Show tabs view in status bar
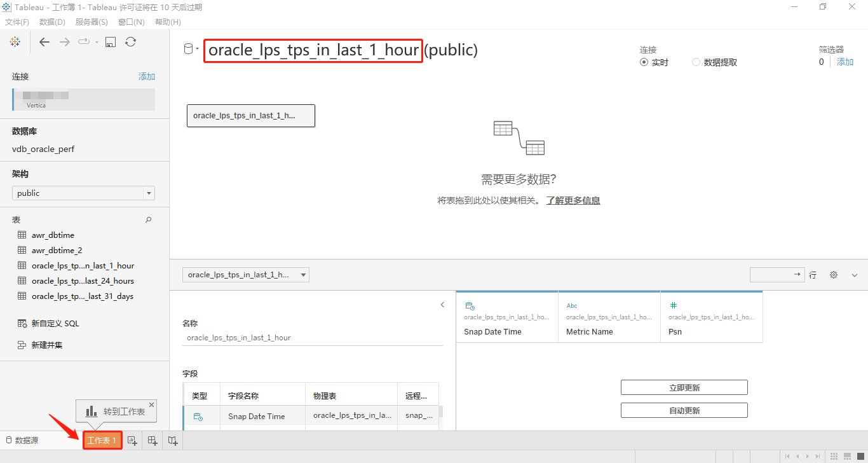Image resolution: width=868 pixels, height=463 pixels. click(x=859, y=456)
